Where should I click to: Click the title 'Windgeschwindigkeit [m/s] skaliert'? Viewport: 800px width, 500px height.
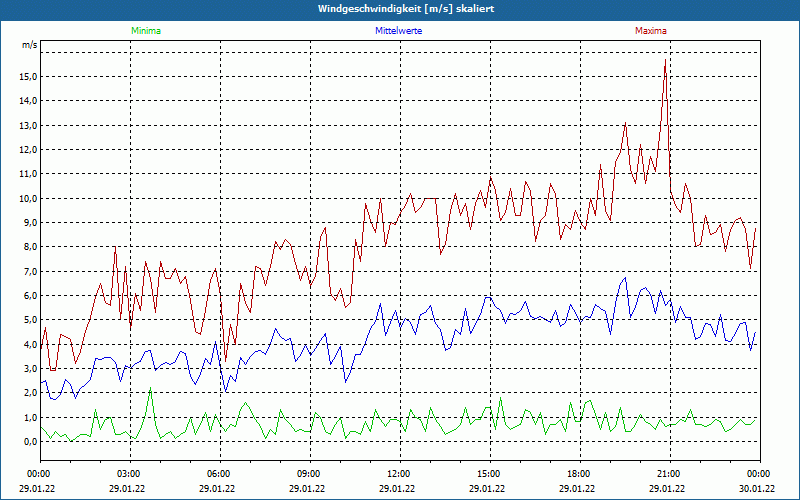coord(406,9)
